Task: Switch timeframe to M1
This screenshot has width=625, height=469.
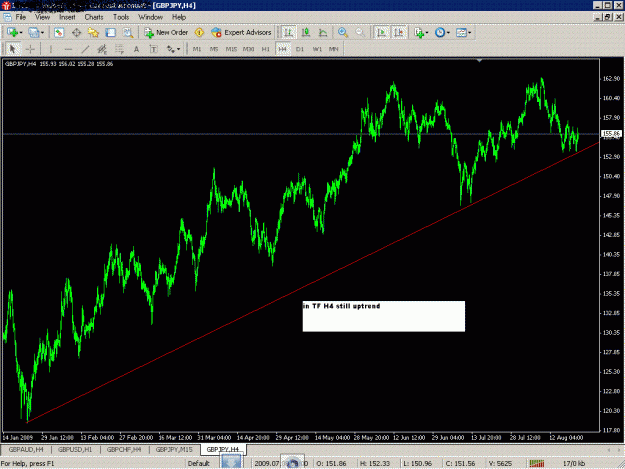Action: pyautogui.click(x=197, y=49)
